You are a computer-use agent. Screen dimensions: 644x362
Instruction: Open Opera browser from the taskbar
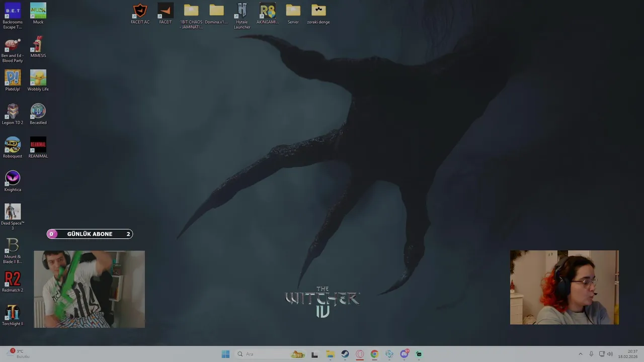360,354
